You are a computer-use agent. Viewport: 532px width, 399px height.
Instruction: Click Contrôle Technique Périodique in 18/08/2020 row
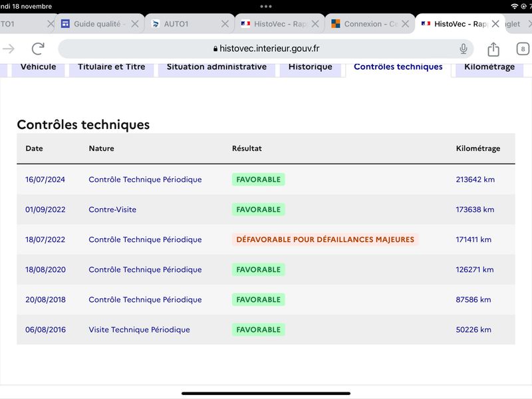[145, 269]
